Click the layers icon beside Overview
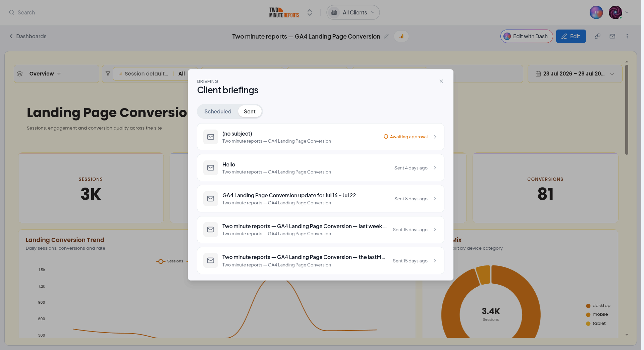Viewport: 644px width, 350px height. 20,73
